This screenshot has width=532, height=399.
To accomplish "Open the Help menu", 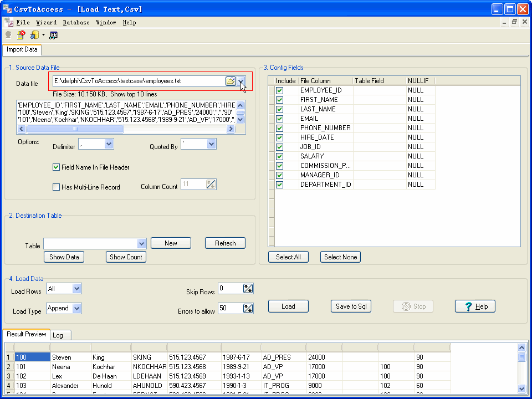I will click(x=129, y=22).
